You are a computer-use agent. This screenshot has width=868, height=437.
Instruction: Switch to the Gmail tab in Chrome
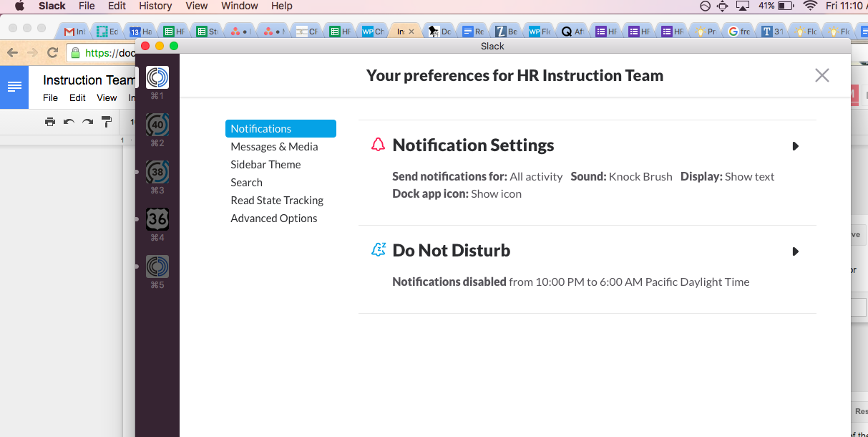pos(74,32)
